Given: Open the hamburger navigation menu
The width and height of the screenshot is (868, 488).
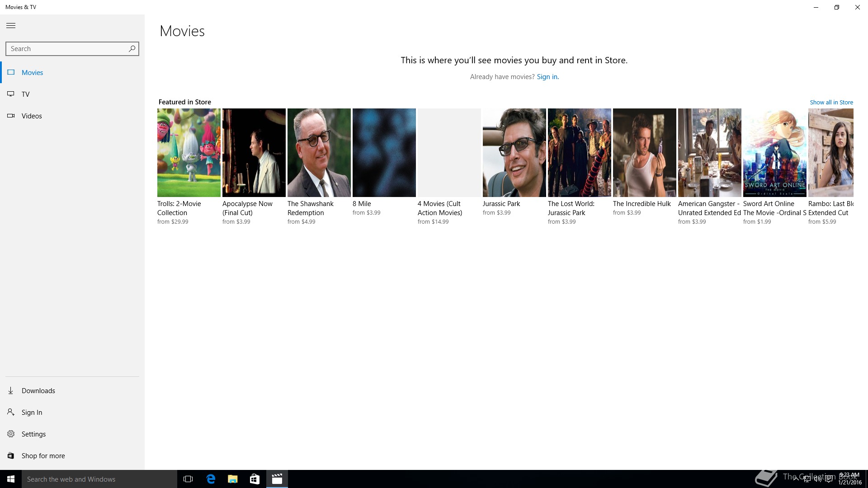Looking at the screenshot, I should 11,25.
